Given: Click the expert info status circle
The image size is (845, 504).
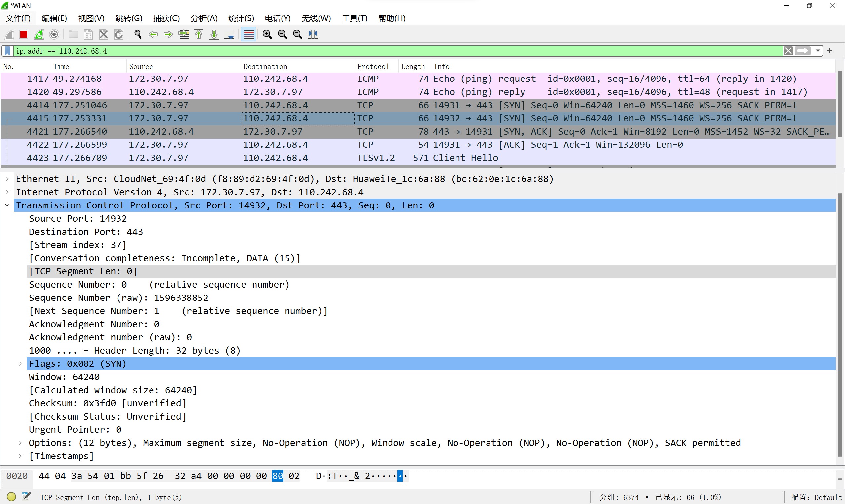Looking at the screenshot, I should click(x=11, y=497).
